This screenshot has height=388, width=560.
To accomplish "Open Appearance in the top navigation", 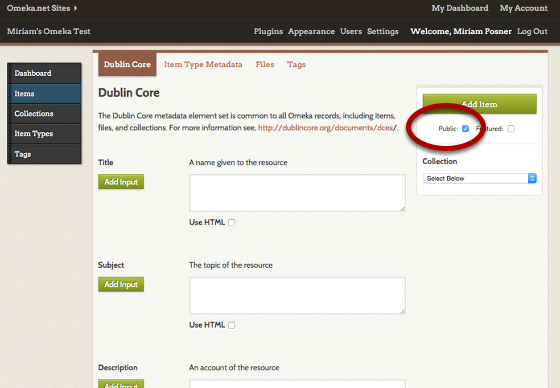I will point(311,31).
